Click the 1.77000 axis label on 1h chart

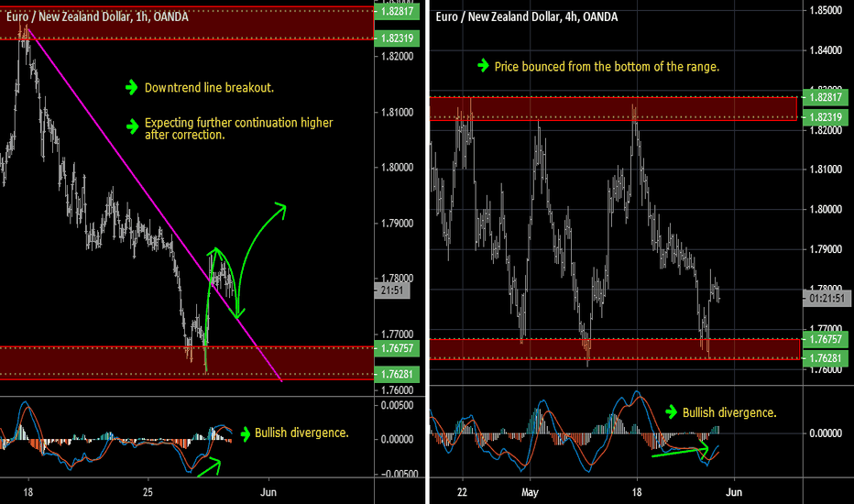[397, 334]
